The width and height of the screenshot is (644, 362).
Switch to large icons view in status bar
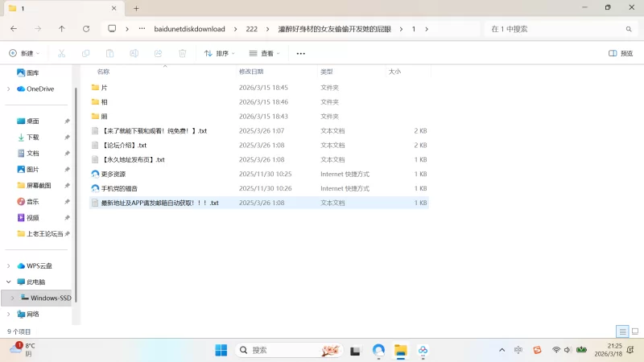click(x=634, y=331)
